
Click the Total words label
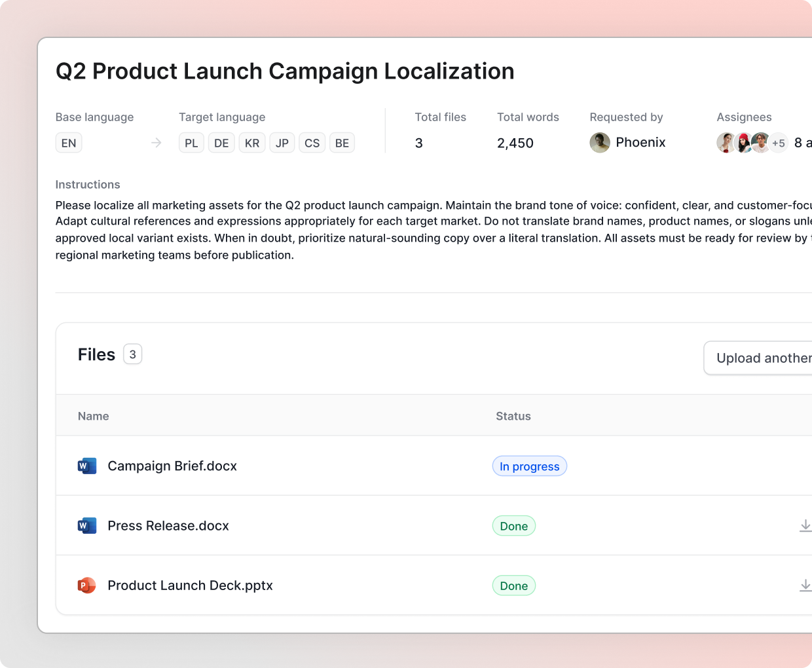[x=528, y=117]
